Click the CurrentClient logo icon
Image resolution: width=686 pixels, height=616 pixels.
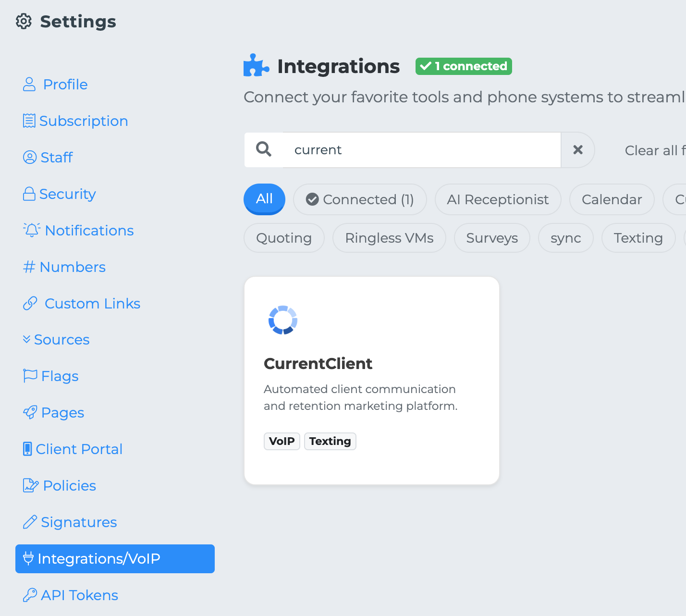point(283,320)
